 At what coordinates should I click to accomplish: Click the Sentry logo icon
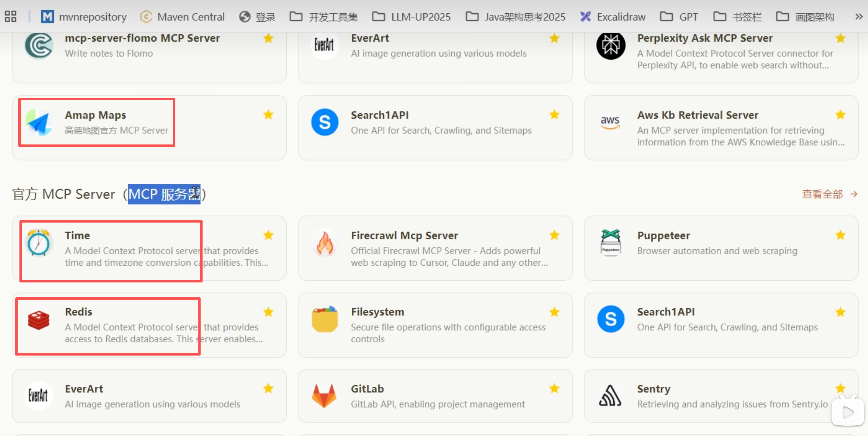(610, 396)
